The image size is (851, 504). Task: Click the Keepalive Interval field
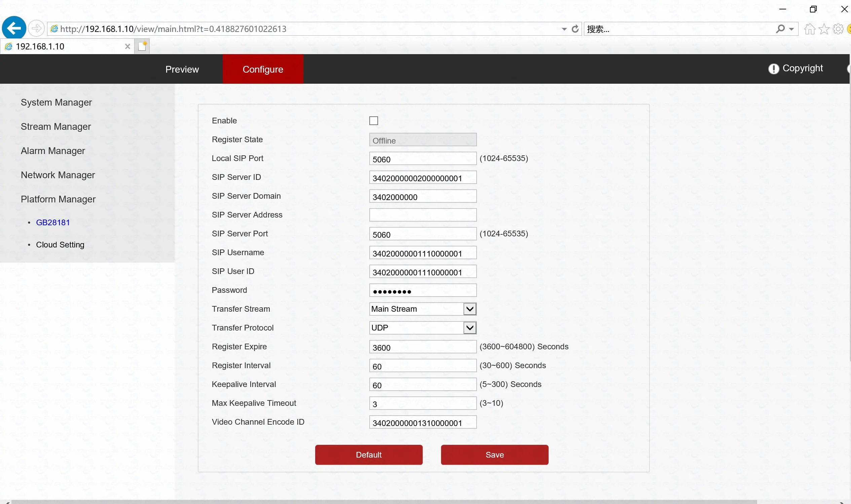coord(422,384)
